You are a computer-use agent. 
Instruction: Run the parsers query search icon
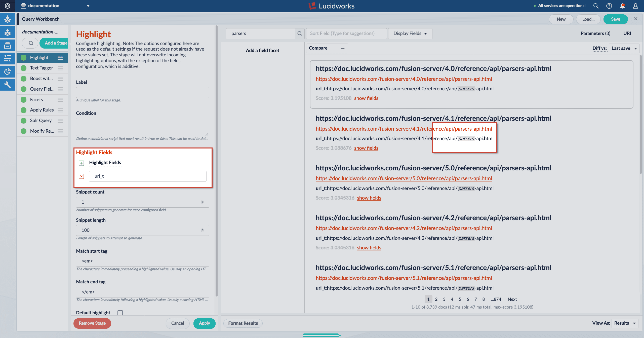coord(300,33)
